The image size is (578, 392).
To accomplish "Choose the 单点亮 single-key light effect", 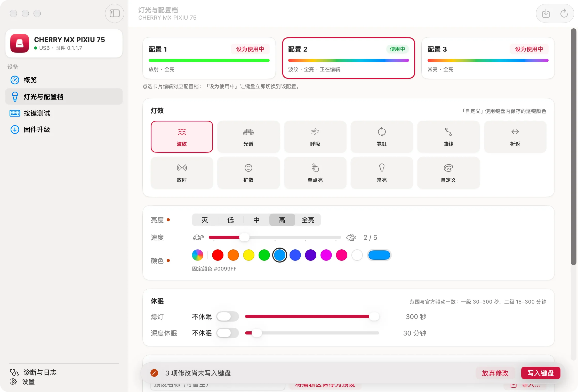I will coord(315,173).
